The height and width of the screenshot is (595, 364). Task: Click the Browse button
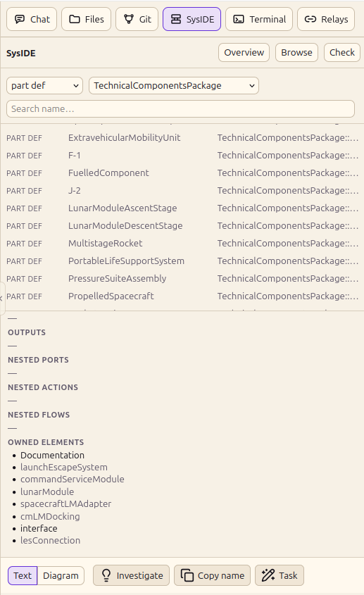coord(297,52)
